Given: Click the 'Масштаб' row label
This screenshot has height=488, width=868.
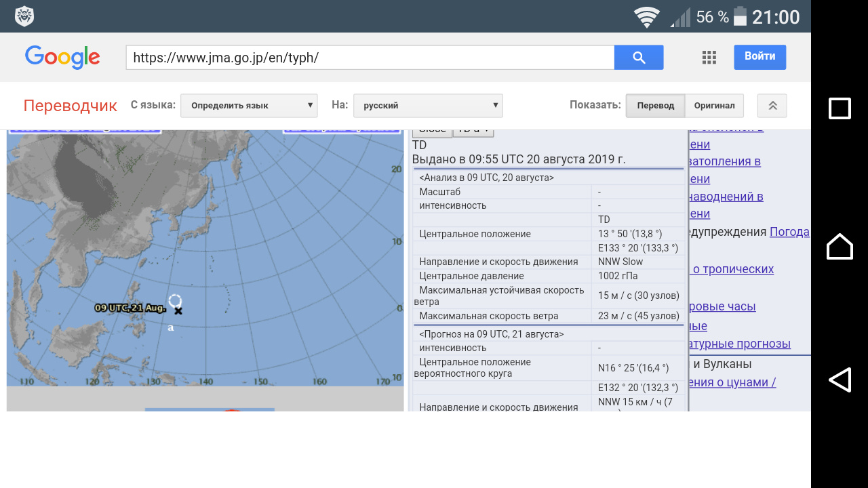Looking at the screenshot, I should point(440,192).
